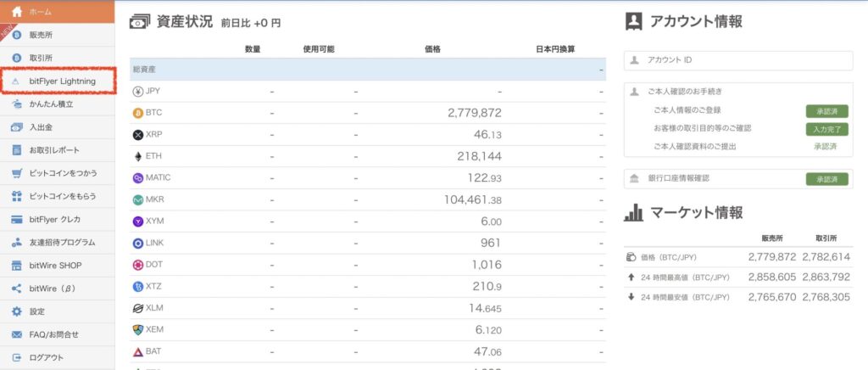
Task: Click the report icon beside お取引レポート
Action: tap(17, 150)
